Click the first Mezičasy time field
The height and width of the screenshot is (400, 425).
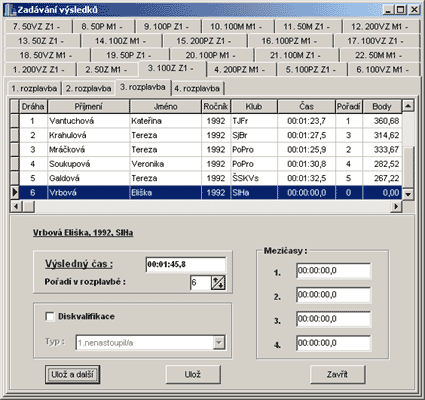click(x=333, y=270)
